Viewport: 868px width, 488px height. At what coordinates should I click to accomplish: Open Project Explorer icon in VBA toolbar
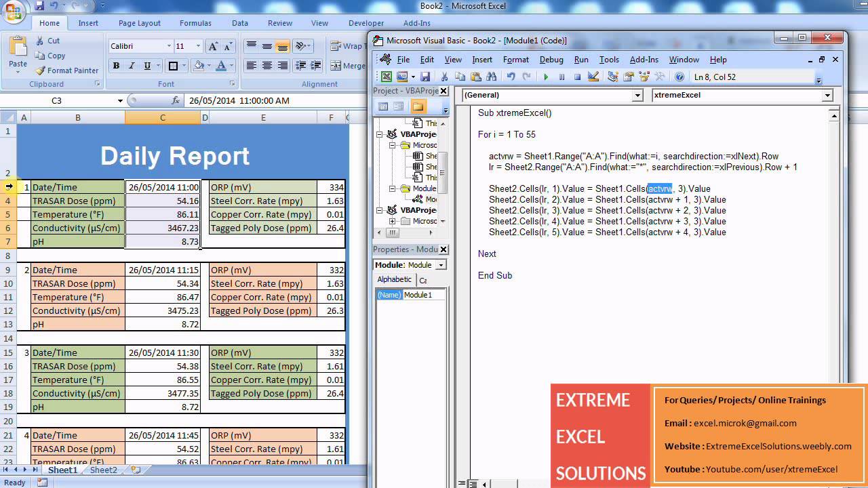pyautogui.click(x=613, y=77)
